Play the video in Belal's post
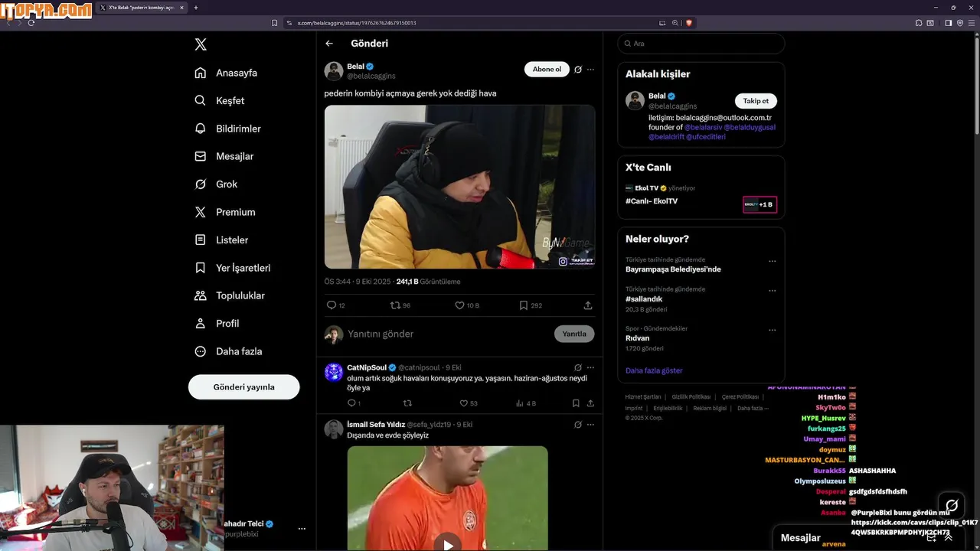980x551 pixels. pos(459,187)
